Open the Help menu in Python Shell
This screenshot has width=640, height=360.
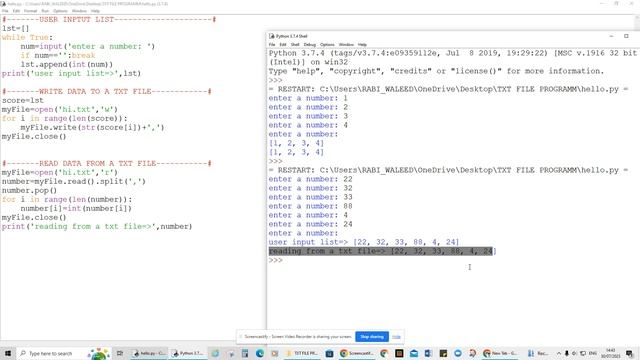coord(362,44)
